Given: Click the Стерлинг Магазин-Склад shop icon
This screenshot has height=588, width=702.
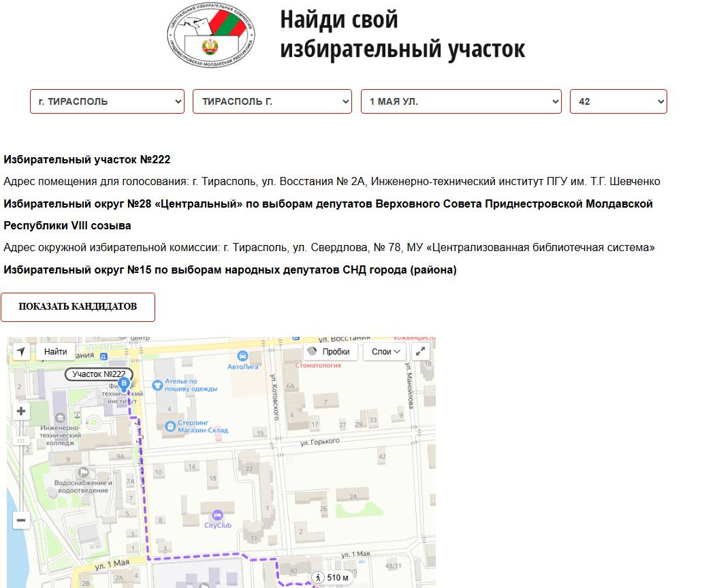Looking at the screenshot, I should click(170, 426).
